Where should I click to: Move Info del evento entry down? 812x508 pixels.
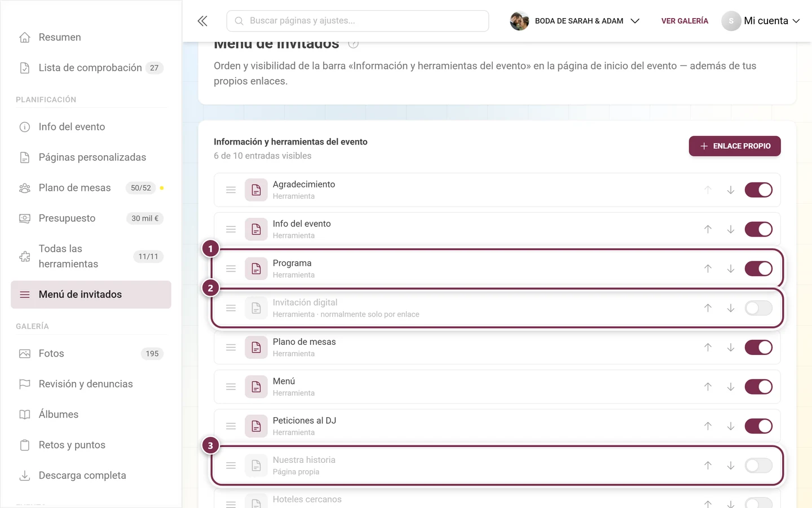730,229
